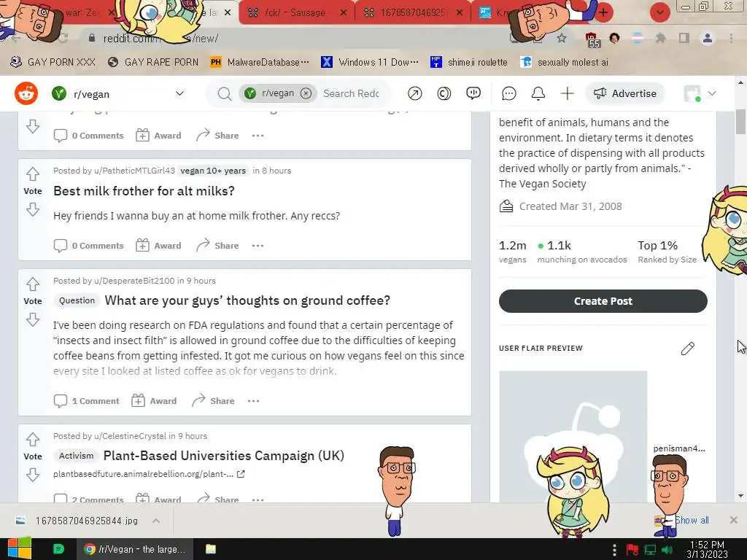Click Show all downloads
Image resolution: width=747 pixels, height=560 pixels.
[692, 520]
